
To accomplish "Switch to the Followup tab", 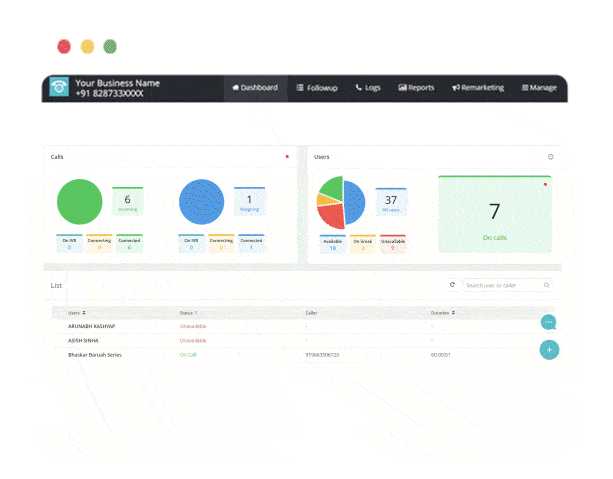I will click(317, 88).
